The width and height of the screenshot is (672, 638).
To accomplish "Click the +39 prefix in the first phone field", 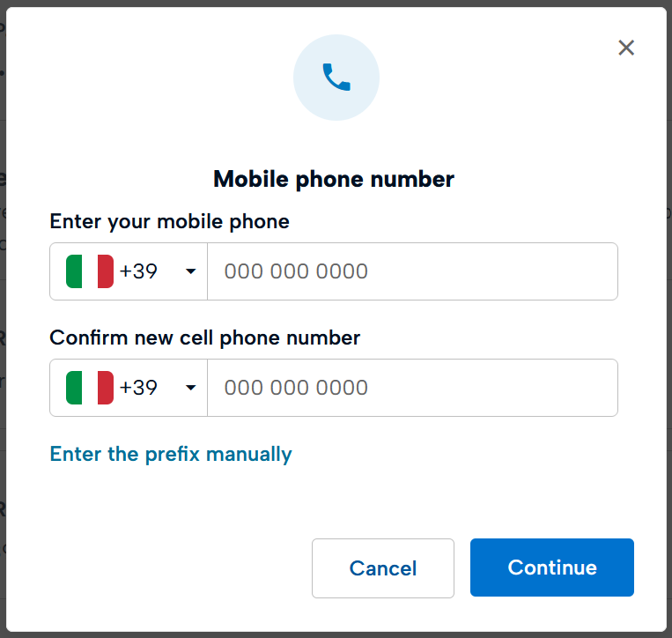I will pyautogui.click(x=138, y=271).
